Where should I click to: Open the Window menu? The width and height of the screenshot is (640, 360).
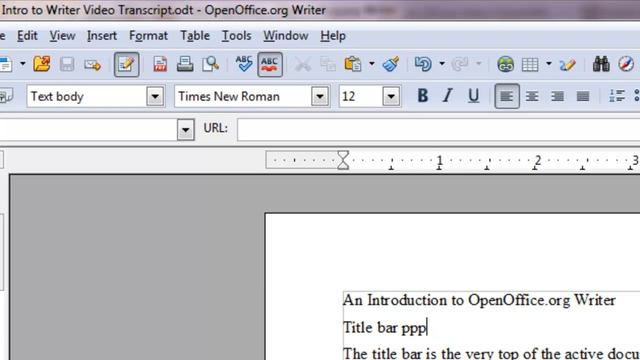pos(285,36)
